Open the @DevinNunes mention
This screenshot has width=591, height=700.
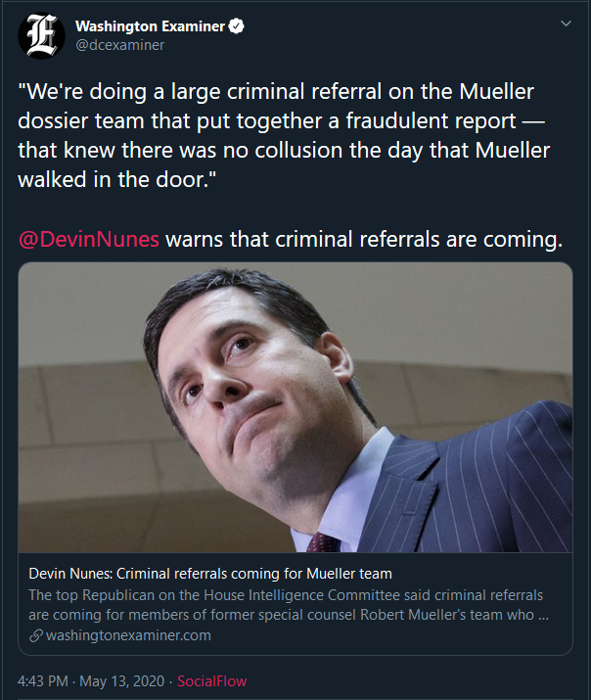pyautogui.click(x=89, y=240)
